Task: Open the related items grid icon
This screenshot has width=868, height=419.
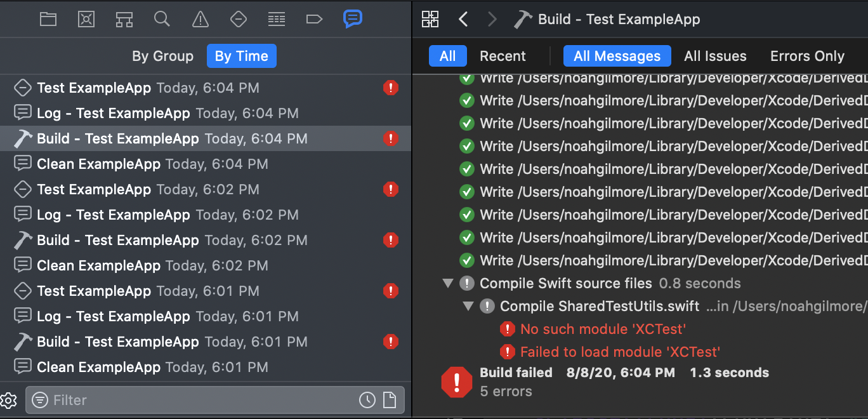Action: pyautogui.click(x=430, y=19)
